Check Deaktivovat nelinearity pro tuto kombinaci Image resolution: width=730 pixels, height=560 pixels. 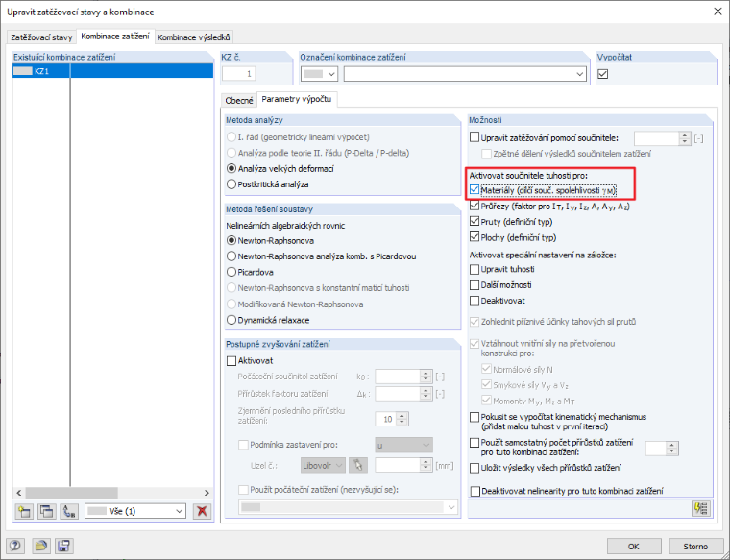pos(474,491)
